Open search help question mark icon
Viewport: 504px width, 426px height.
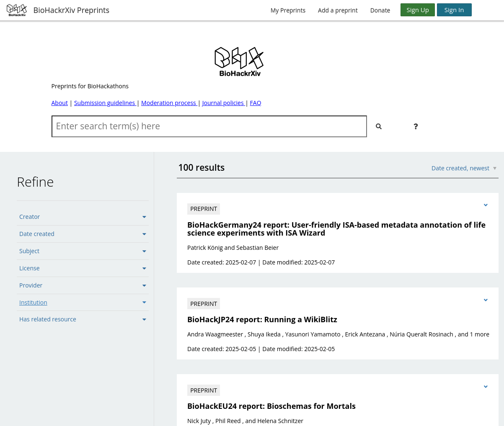pos(416,126)
